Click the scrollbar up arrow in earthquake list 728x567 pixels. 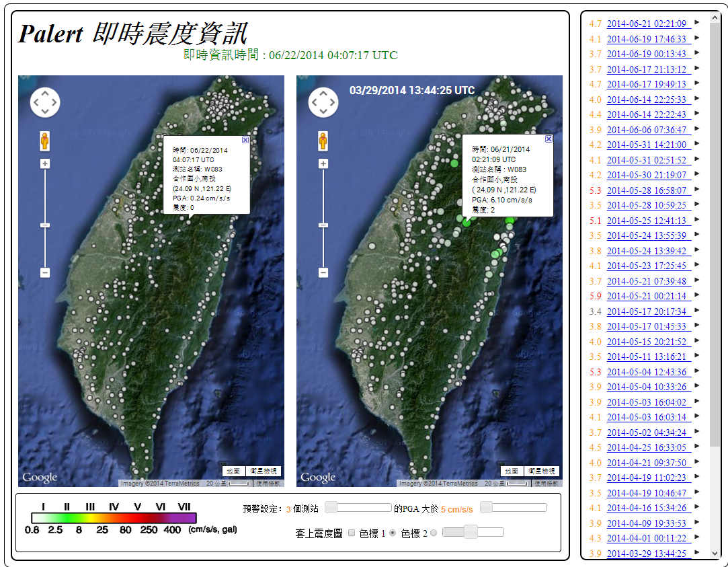715,17
